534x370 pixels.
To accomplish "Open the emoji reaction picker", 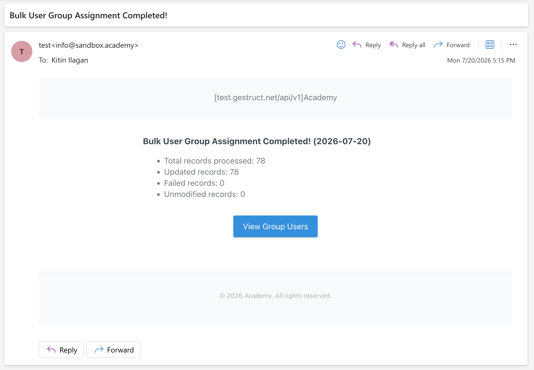I will (x=341, y=45).
